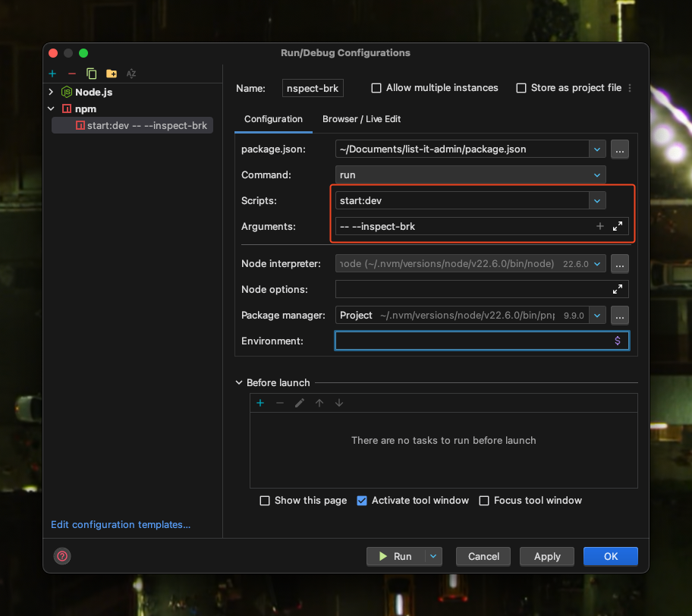The image size is (692, 616).
Task: Click the add-task plus icon in Before launch
Action: [260, 403]
